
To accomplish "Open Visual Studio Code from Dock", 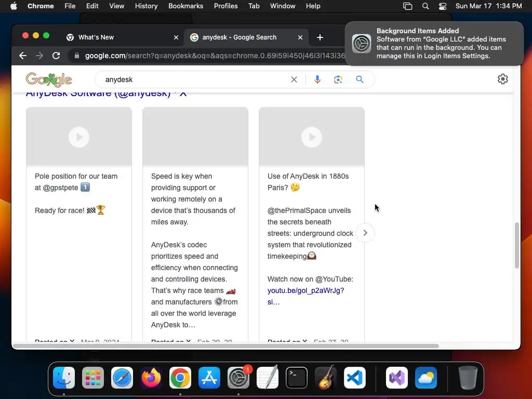I will tap(355, 378).
